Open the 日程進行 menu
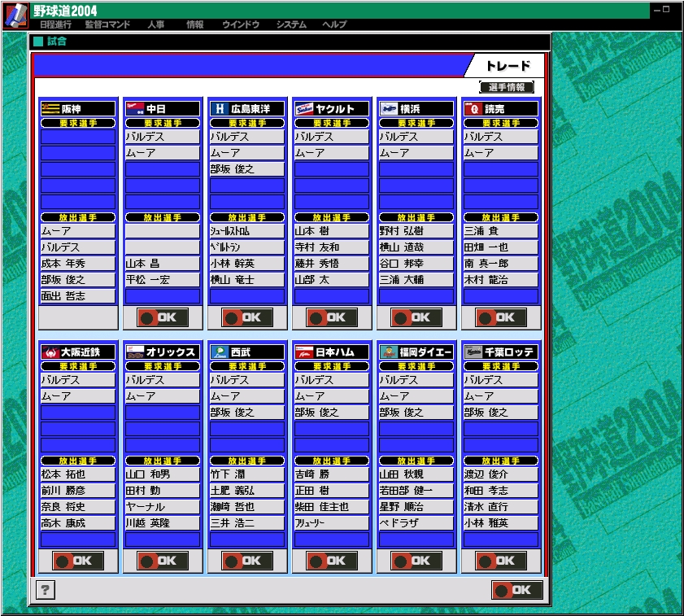684x616 pixels. pos(55,25)
